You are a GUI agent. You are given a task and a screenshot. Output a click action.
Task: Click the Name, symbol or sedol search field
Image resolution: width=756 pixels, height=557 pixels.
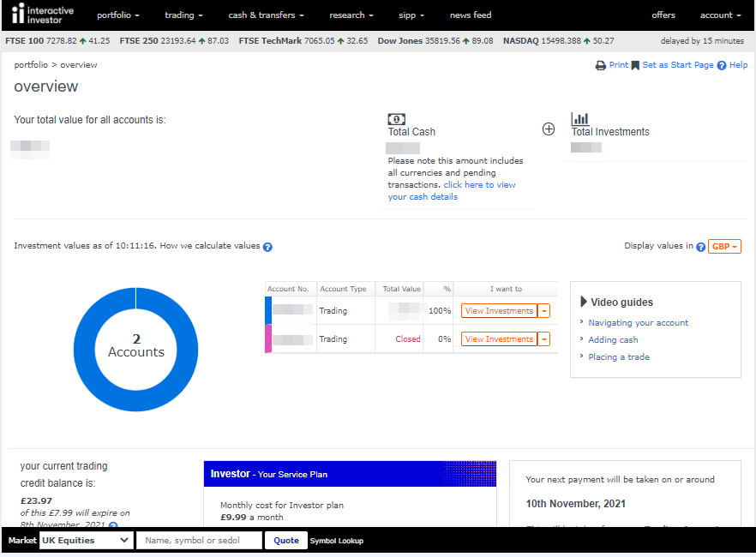pos(199,541)
